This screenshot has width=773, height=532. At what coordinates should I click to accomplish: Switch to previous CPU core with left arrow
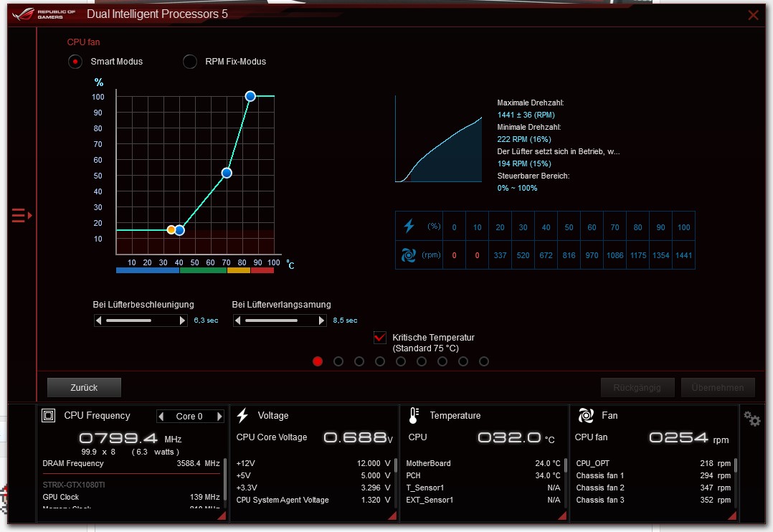click(x=161, y=416)
